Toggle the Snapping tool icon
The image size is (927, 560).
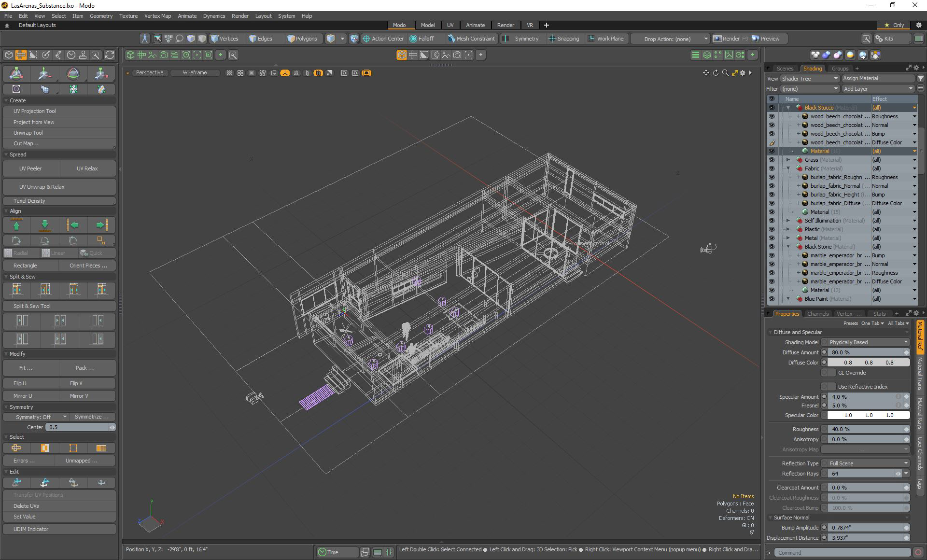point(552,39)
